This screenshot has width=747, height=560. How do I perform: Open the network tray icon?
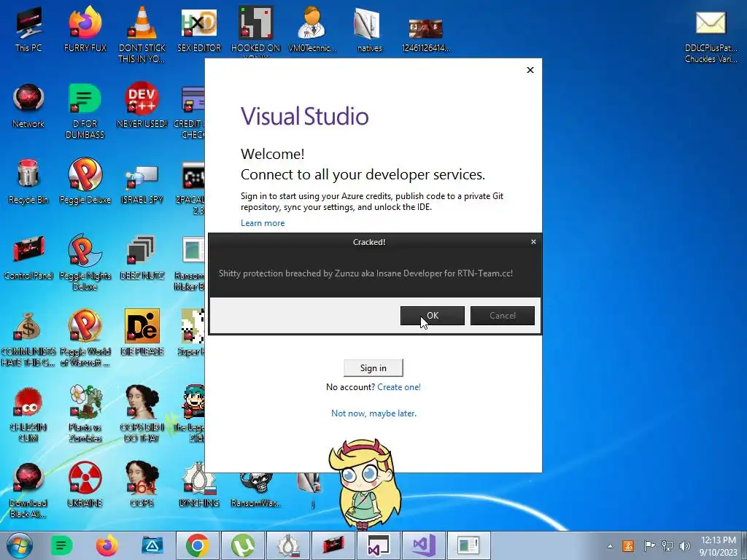tap(667, 546)
